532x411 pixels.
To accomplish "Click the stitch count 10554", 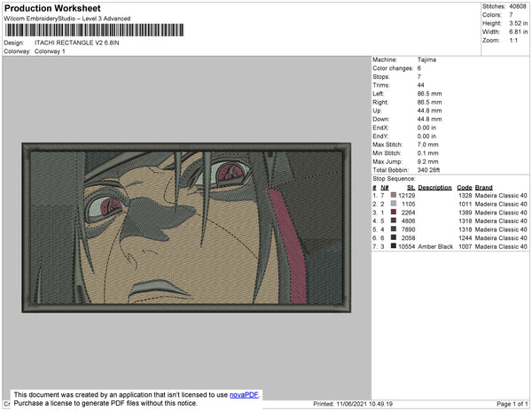I will click(x=407, y=246).
